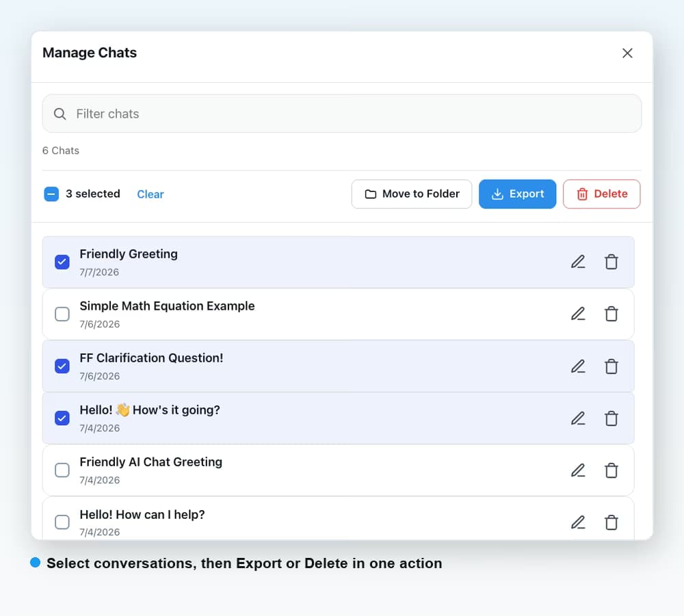Click the FF Clarification Question! title
Image resolution: width=684 pixels, height=616 pixels.
click(x=151, y=358)
